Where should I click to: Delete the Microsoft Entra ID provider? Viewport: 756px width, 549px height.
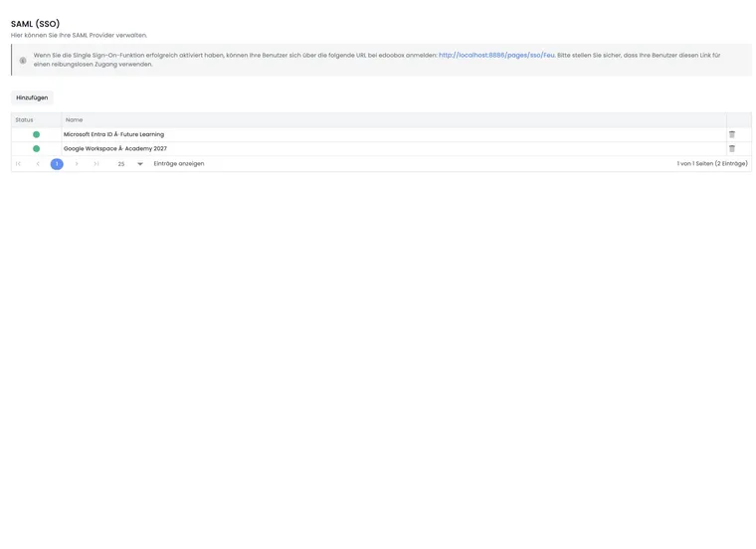[732, 134]
